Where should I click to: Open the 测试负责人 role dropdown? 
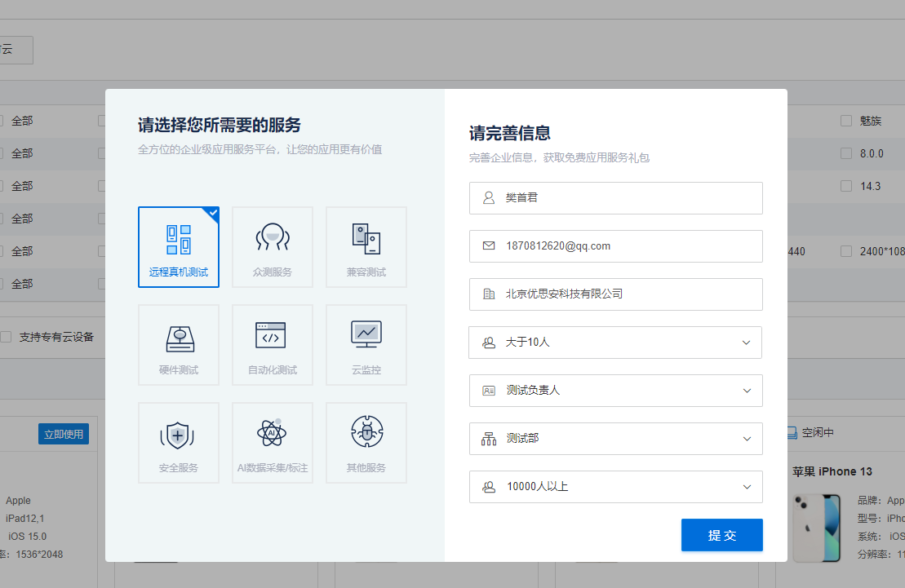coord(616,391)
